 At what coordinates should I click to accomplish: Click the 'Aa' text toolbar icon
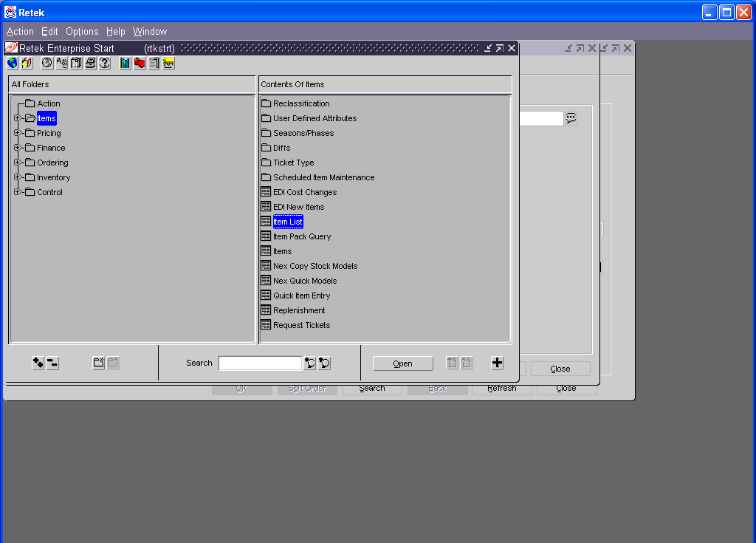click(62, 64)
